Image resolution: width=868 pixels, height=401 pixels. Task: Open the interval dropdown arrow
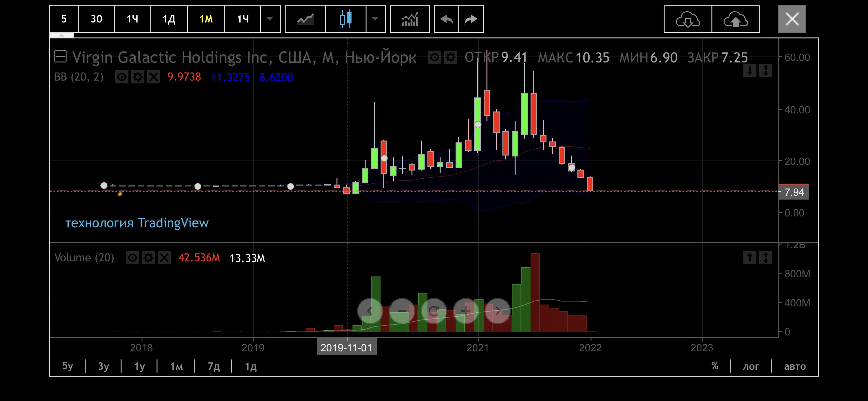(270, 19)
